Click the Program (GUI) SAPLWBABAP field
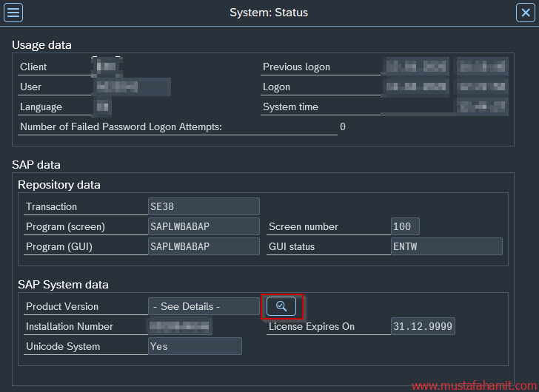Screen dimensions: 539x392 coord(204,246)
